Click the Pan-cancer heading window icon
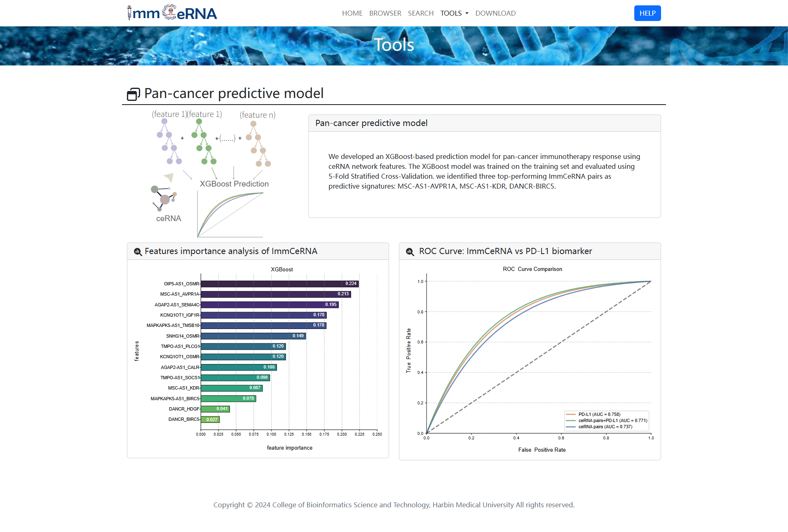Screen dimensions: 788x532 point(133,94)
